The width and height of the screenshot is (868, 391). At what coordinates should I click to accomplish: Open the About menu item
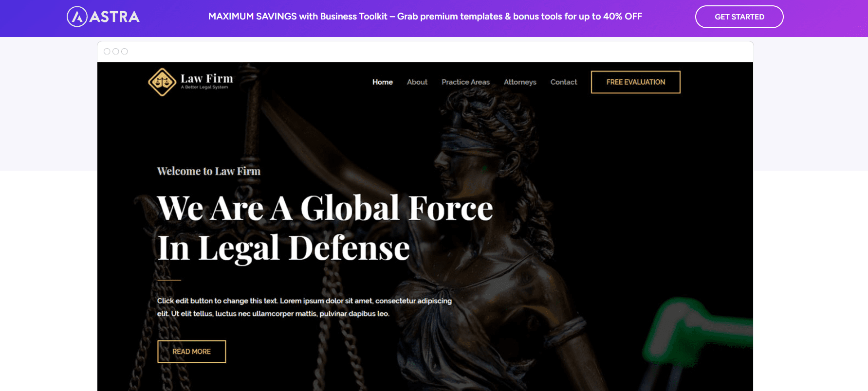coord(417,82)
